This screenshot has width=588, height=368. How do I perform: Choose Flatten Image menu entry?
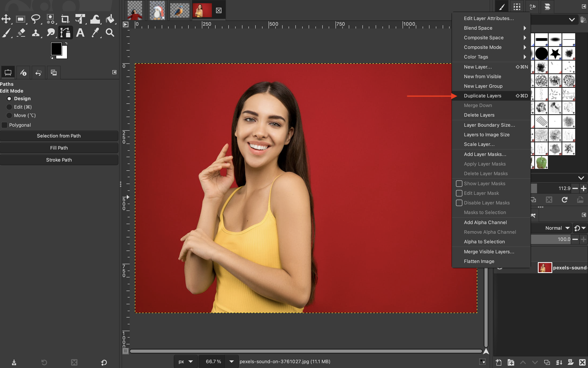pos(479,261)
